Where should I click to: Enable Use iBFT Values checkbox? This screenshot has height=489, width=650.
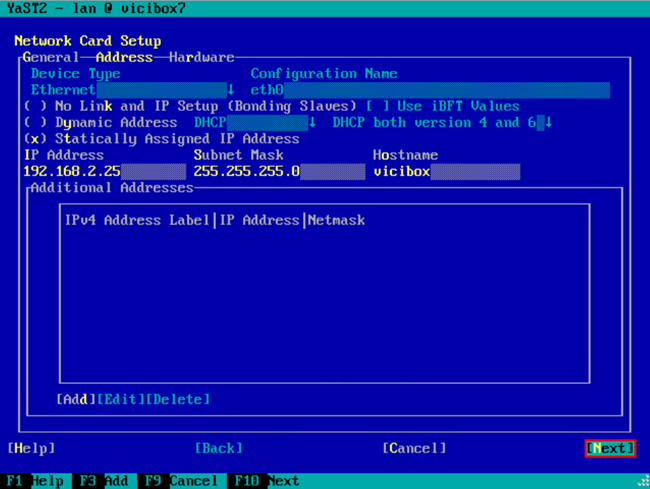pos(443,106)
